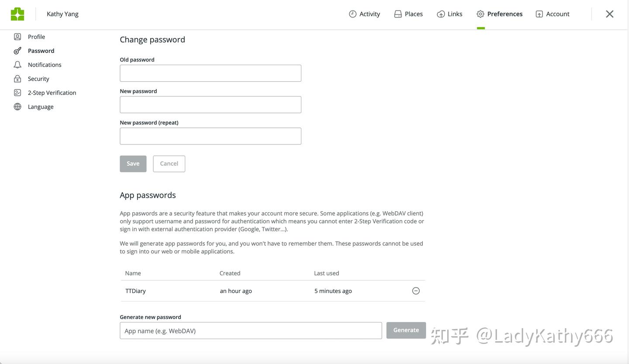
Task: Open the Links tab
Action: coord(449,14)
